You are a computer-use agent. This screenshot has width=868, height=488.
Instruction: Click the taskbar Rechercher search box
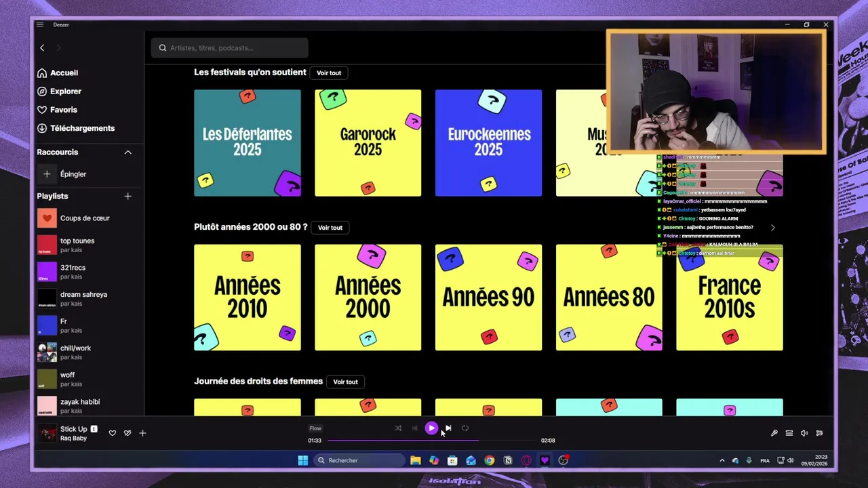tap(359, 460)
